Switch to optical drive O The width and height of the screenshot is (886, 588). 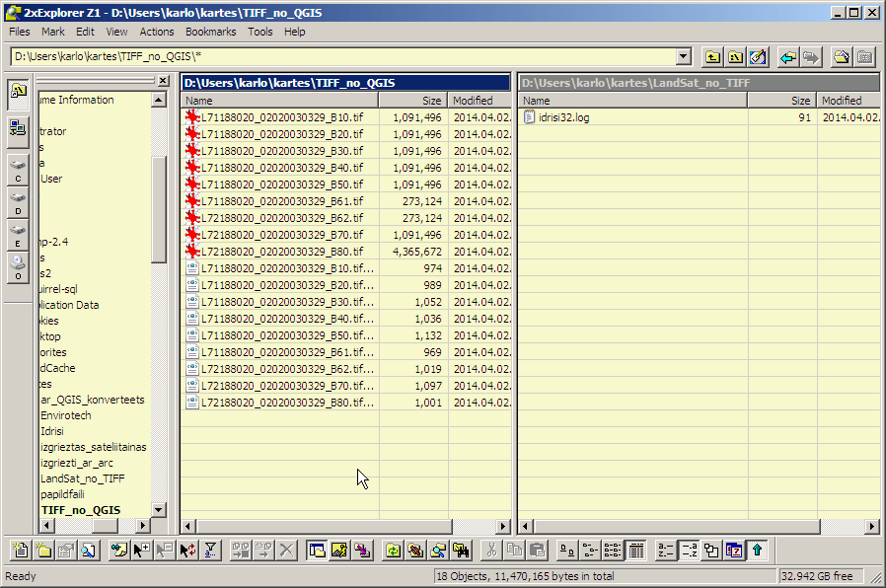tap(18, 267)
